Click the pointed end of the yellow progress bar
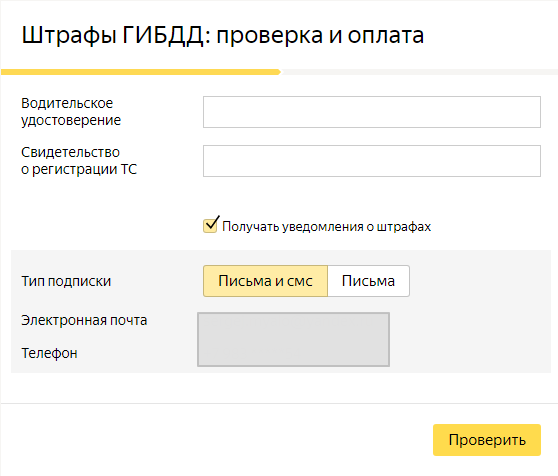558x476 pixels. (279, 72)
